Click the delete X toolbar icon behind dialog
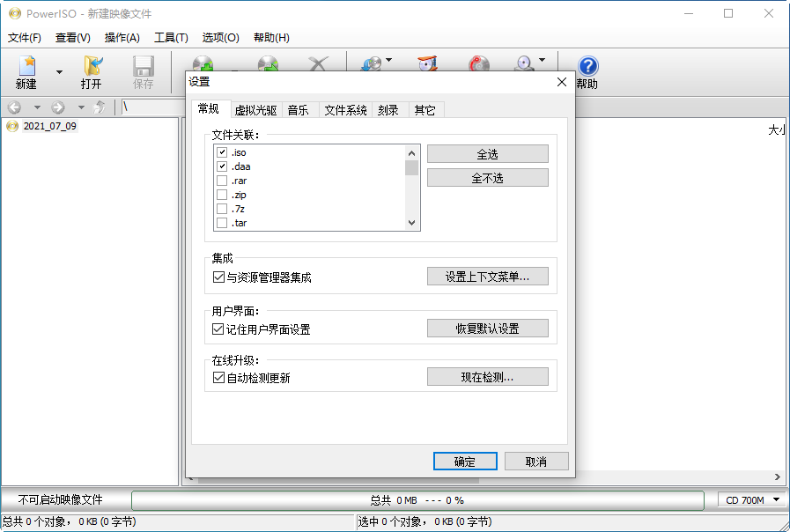The image size is (790, 532). point(318,63)
